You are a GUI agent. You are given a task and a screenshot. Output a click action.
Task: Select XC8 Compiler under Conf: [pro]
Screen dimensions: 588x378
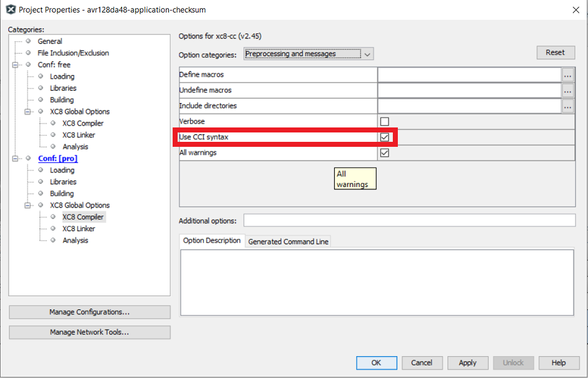pyautogui.click(x=83, y=217)
